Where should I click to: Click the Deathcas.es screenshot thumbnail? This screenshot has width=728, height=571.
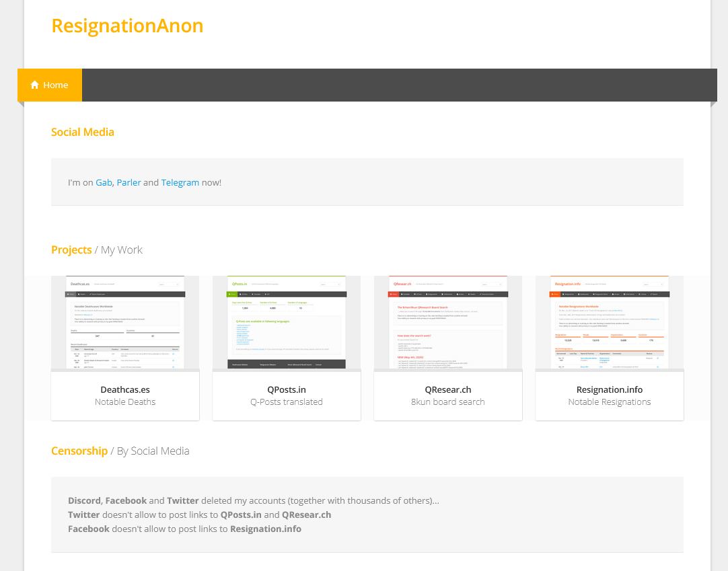[x=125, y=322]
